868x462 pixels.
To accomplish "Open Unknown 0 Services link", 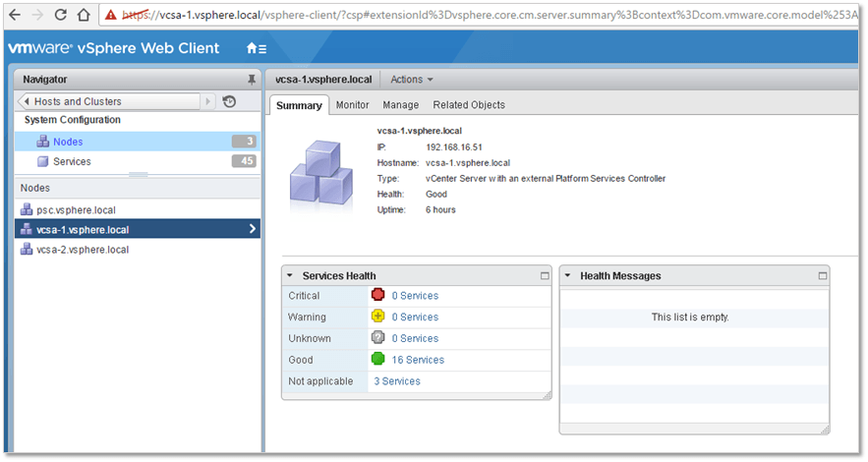I will (x=415, y=338).
